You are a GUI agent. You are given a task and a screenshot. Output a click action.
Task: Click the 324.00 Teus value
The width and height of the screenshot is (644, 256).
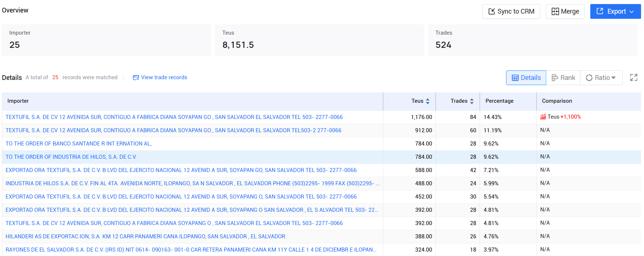(424, 250)
